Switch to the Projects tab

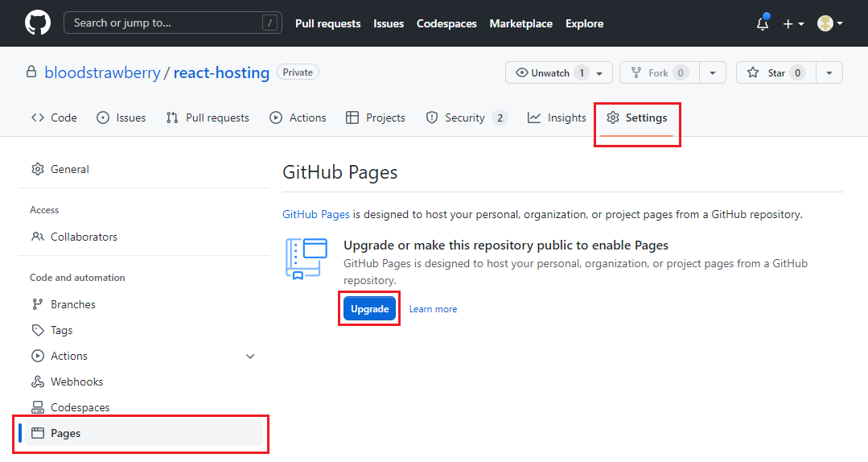click(376, 118)
